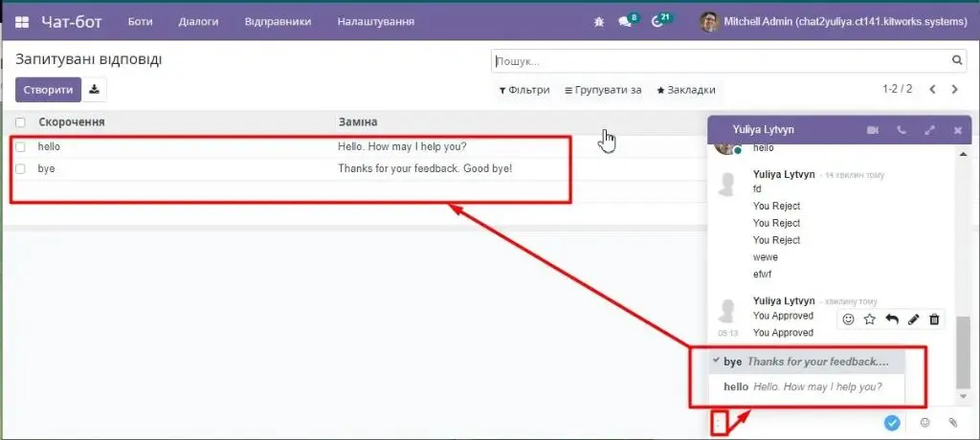Open the Діалоги menu
The height and width of the screenshot is (440, 980).
[x=198, y=21]
